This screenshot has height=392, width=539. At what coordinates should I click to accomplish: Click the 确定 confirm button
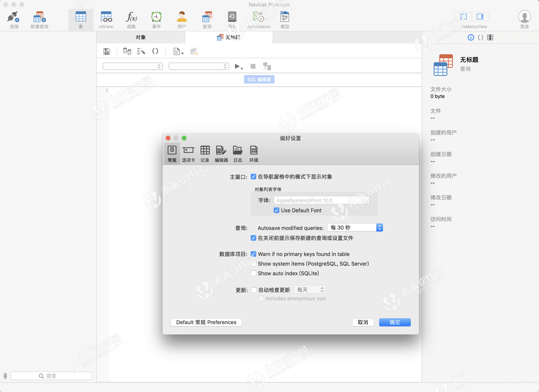(395, 322)
